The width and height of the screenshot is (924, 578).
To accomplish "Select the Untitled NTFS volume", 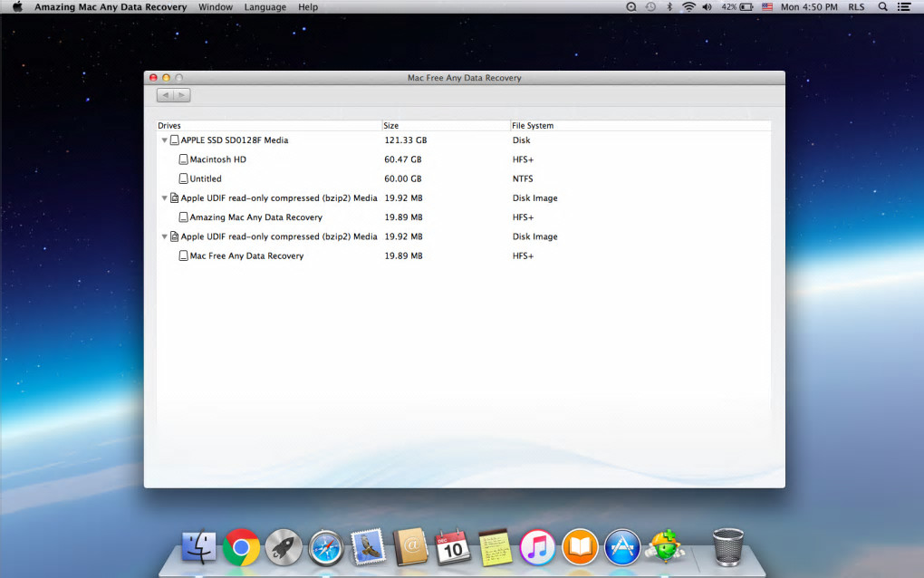I will point(464,178).
